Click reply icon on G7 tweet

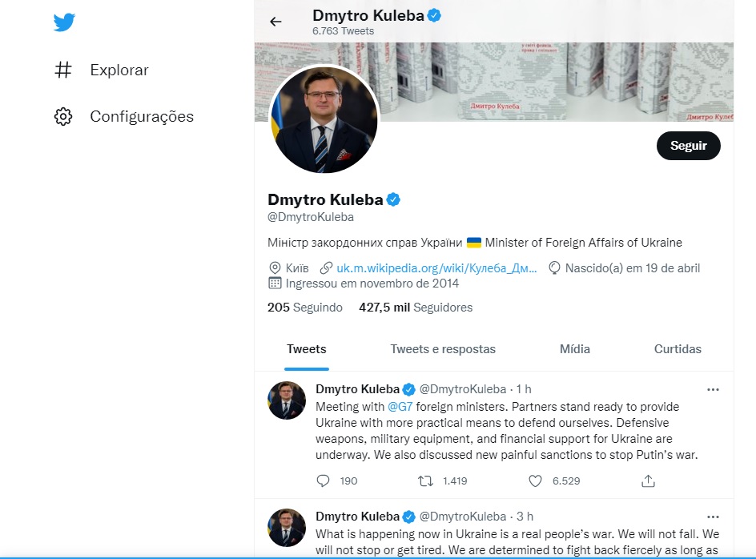click(324, 481)
